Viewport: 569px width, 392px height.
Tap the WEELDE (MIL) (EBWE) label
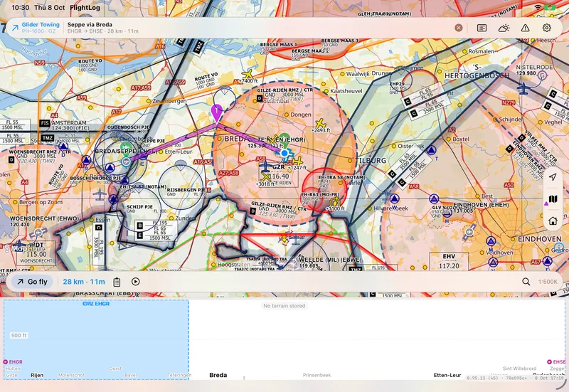pos(330,260)
